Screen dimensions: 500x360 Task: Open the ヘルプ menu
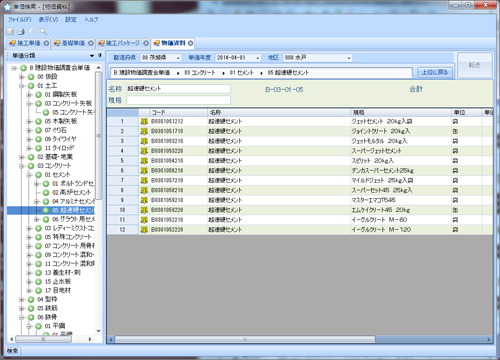point(91,20)
